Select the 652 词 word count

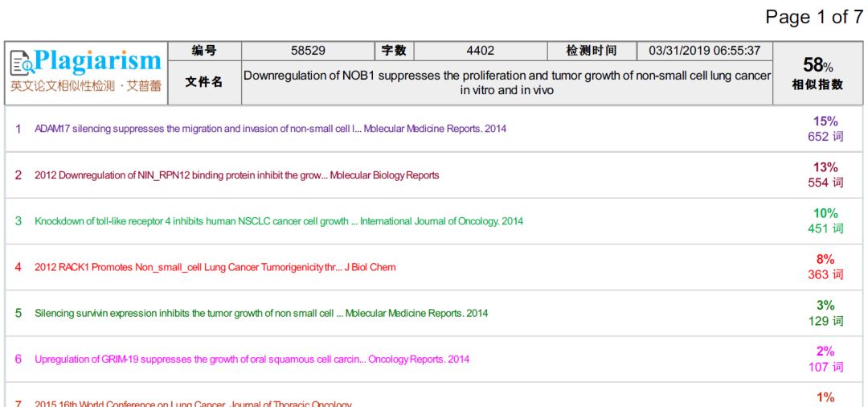825,136
